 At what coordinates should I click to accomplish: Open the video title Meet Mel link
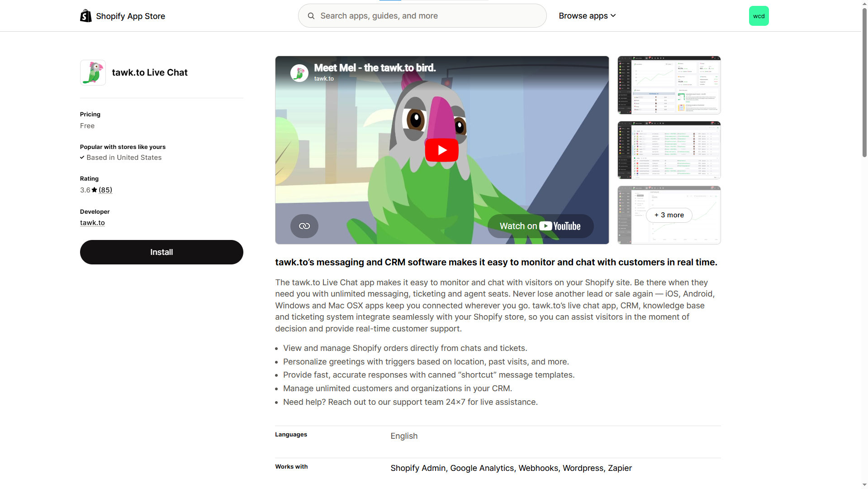tap(375, 68)
